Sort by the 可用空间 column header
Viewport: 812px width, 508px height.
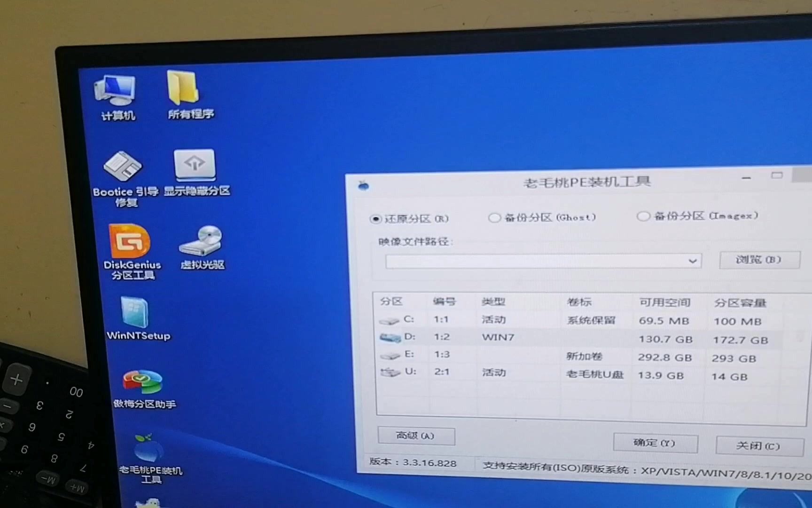pos(664,302)
